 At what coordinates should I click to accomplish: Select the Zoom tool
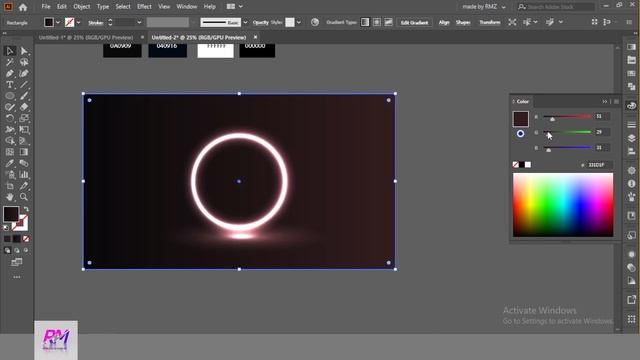tap(24, 197)
